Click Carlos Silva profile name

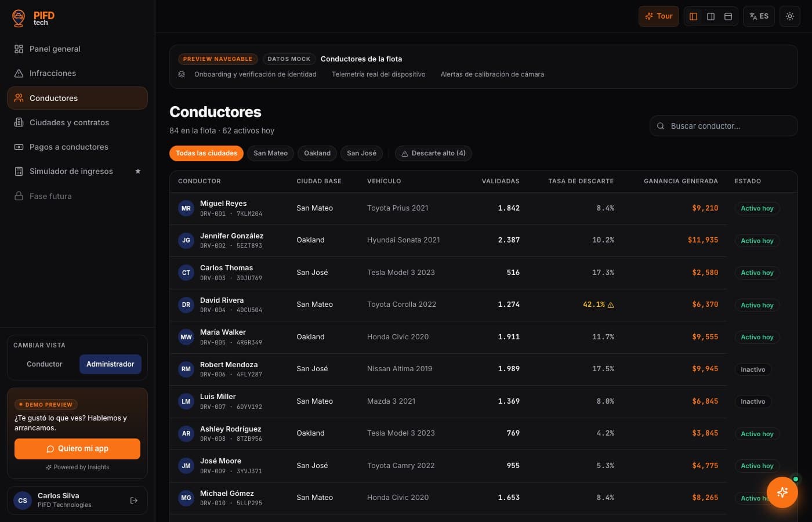59,496
